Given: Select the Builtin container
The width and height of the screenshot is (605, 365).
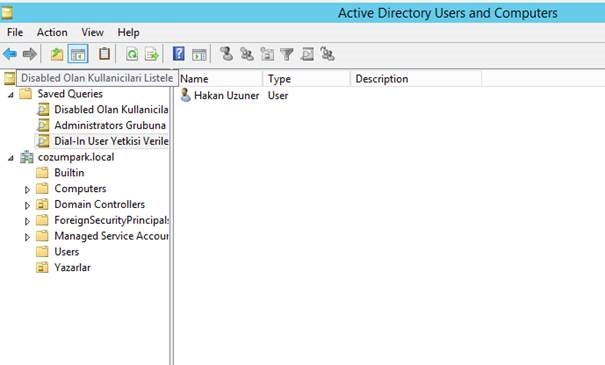Looking at the screenshot, I should coord(69,172).
